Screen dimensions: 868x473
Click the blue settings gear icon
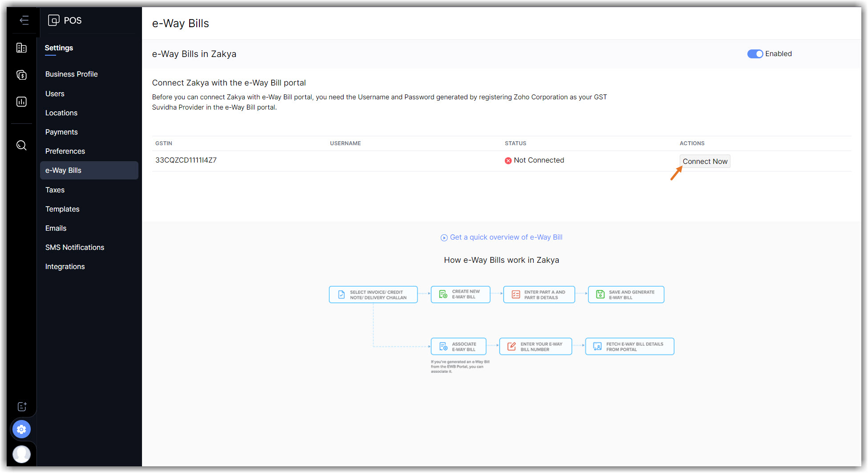(x=21, y=429)
